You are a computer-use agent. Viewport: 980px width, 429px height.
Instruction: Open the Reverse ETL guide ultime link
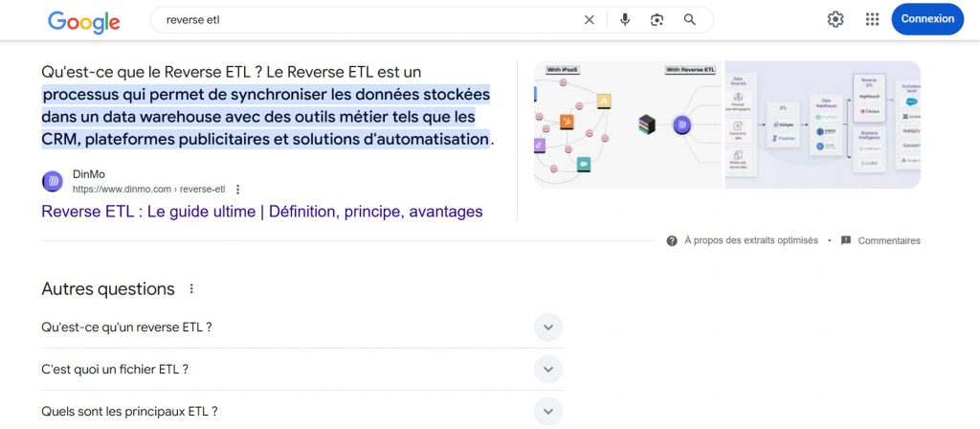pyautogui.click(x=261, y=212)
